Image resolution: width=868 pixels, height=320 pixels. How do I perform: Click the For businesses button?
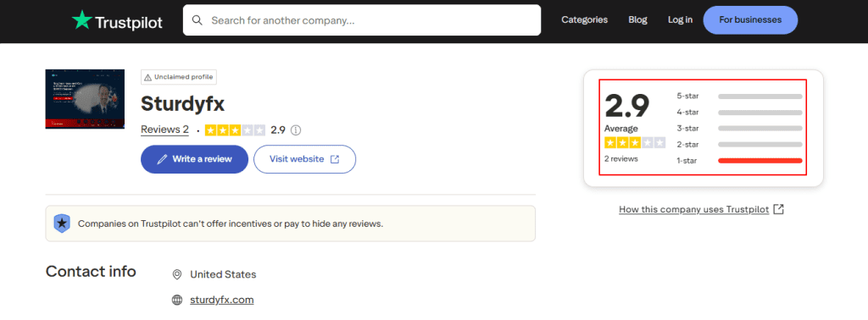(x=750, y=20)
